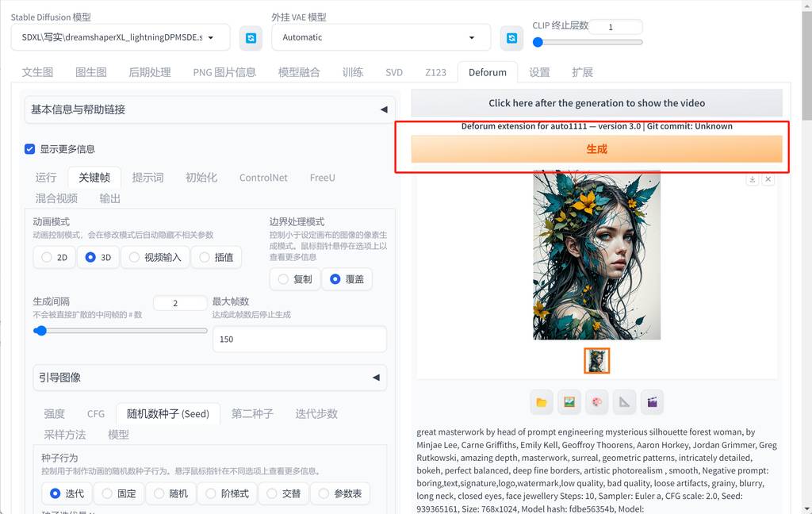Click the 生成间隔 slider track
Viewport: 812px width, 514px height.
click(121, 331)
